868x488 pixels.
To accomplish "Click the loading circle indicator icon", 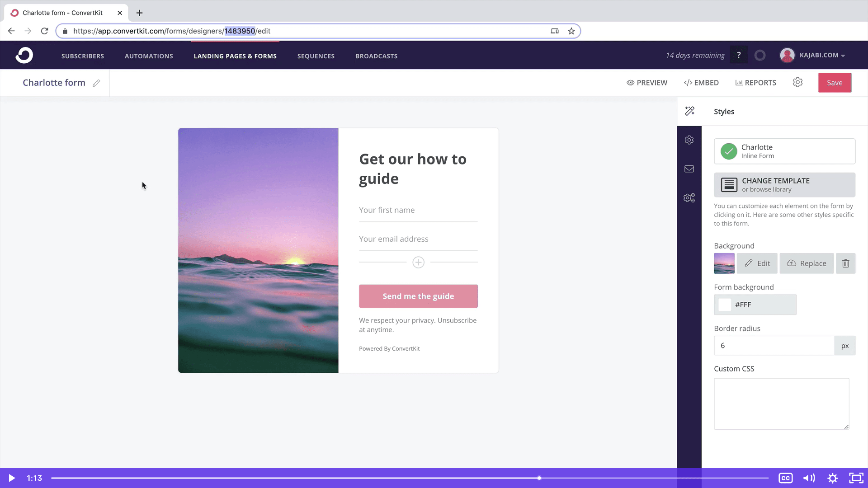I will tap(760, 56).
